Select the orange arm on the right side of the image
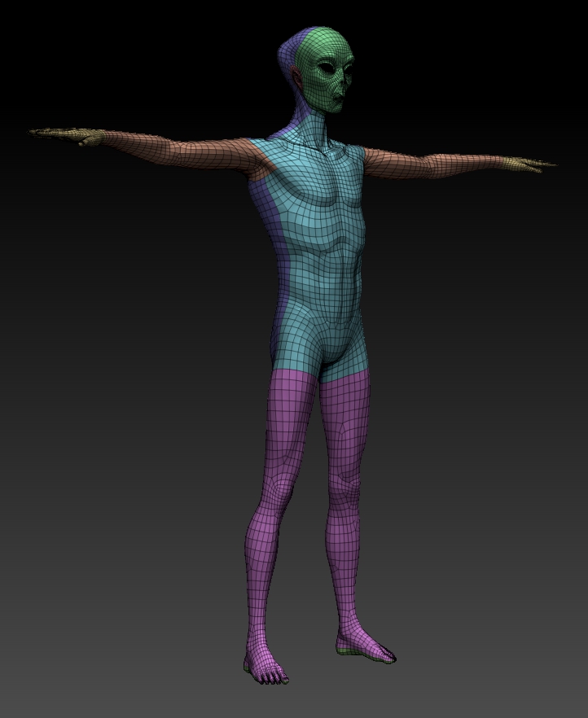The height and width of the screenshot is (718, 588). (x=431, y=164)
